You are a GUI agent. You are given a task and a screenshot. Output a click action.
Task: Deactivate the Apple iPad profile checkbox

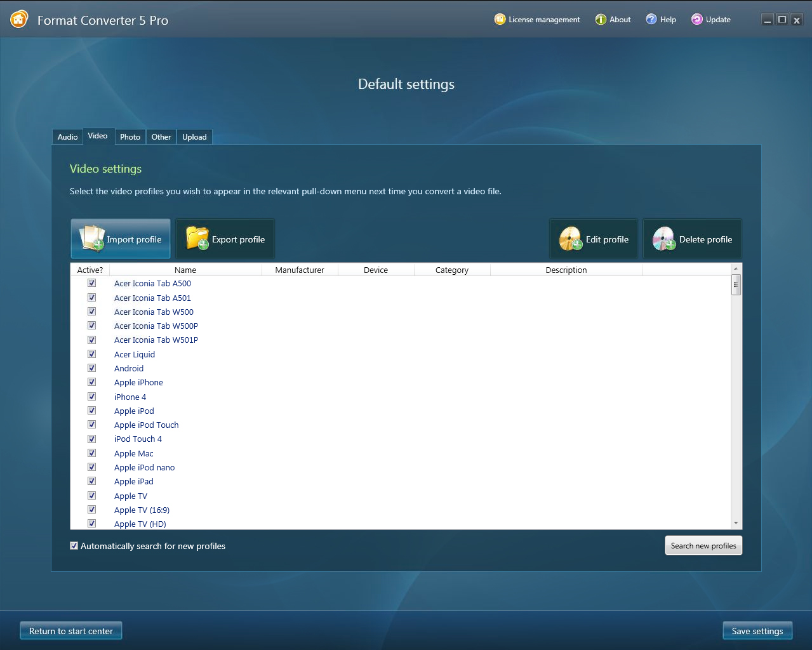click(92, 481)
